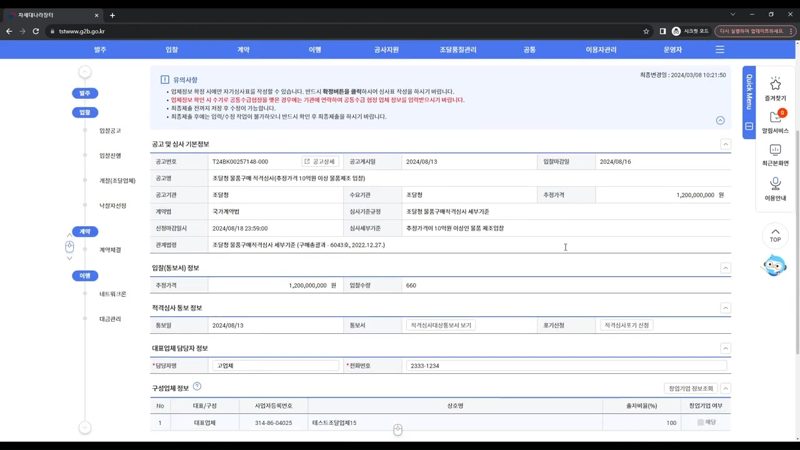Open the secret mode profile icon
The height and width of the screenshot is (450, 800).
tap(676, 31)
